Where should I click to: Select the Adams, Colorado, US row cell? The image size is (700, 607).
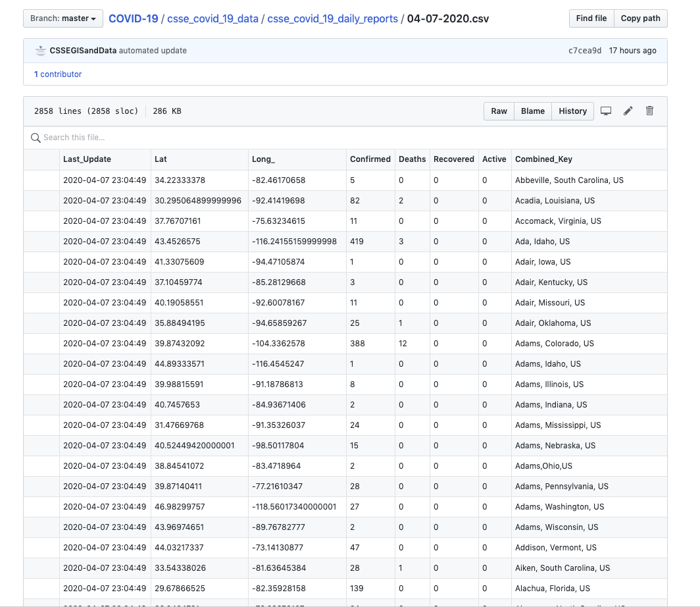[x=554, y=344]
